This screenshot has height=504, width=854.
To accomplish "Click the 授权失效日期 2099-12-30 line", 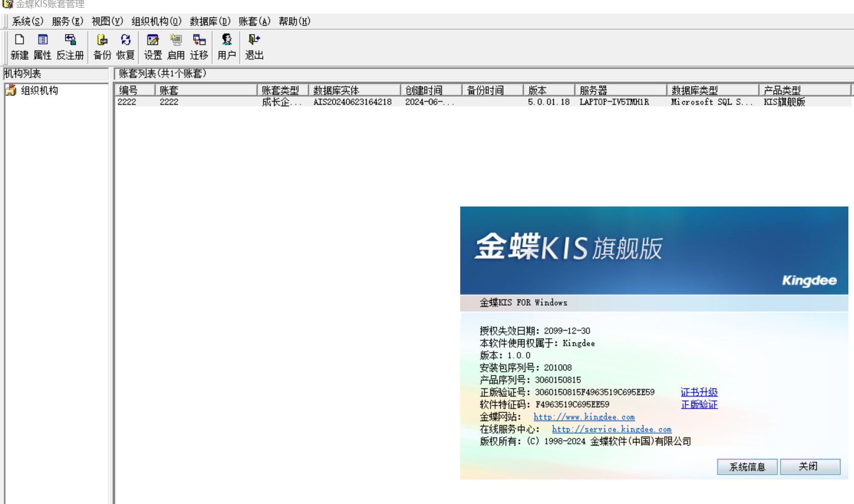I will (x=535, y=331).
